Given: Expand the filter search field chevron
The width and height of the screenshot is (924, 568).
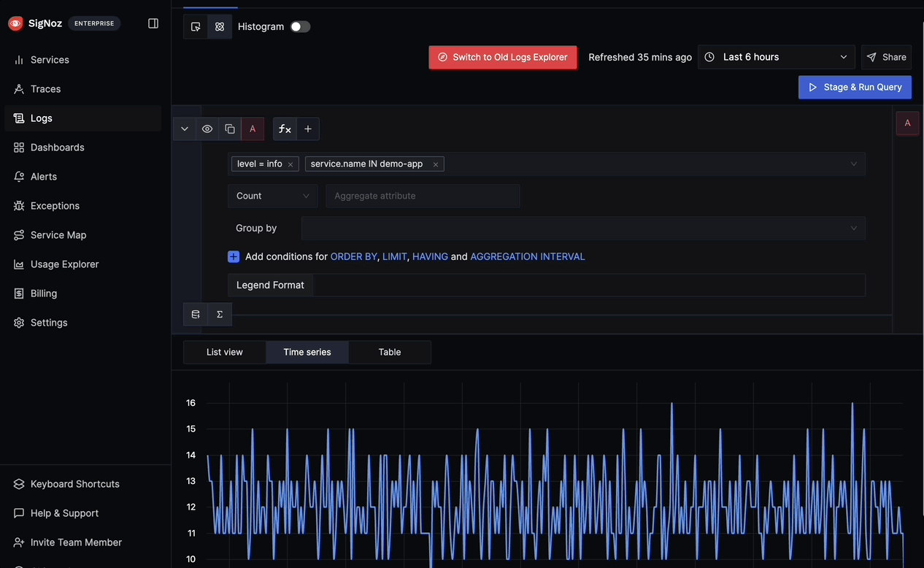Looking at the screenshot, I should [x=854, y=164].
